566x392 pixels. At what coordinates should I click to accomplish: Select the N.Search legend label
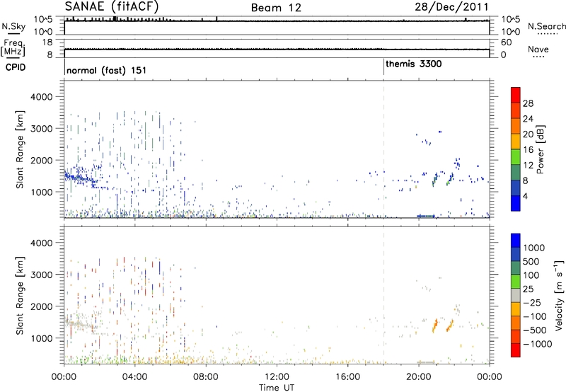click(x=547, y=26)
